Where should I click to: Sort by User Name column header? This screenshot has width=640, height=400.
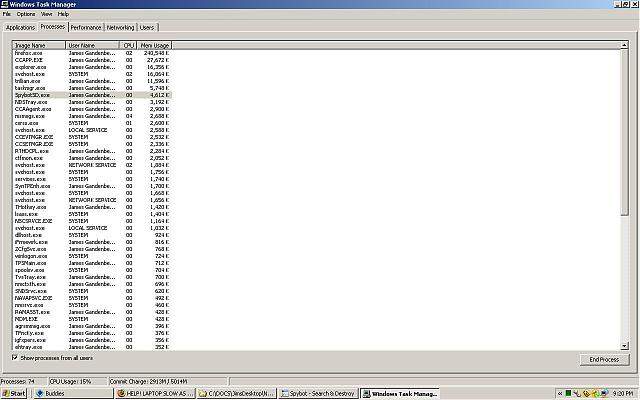point(92,45)
